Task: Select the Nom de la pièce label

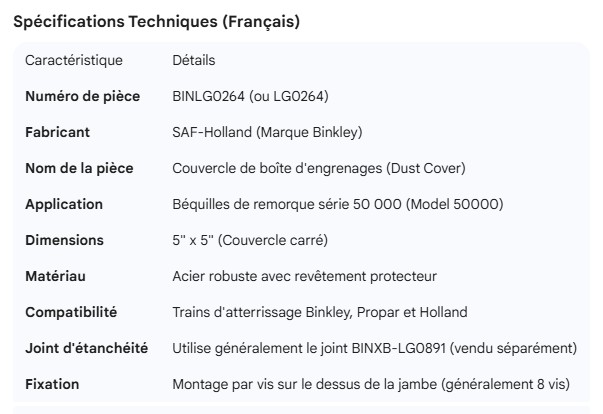Action: [79, 168]
